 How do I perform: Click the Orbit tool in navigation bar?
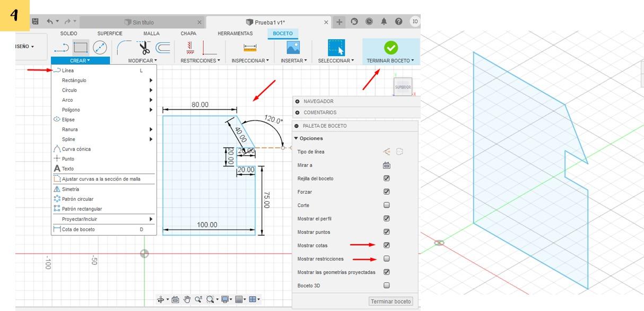160,299
